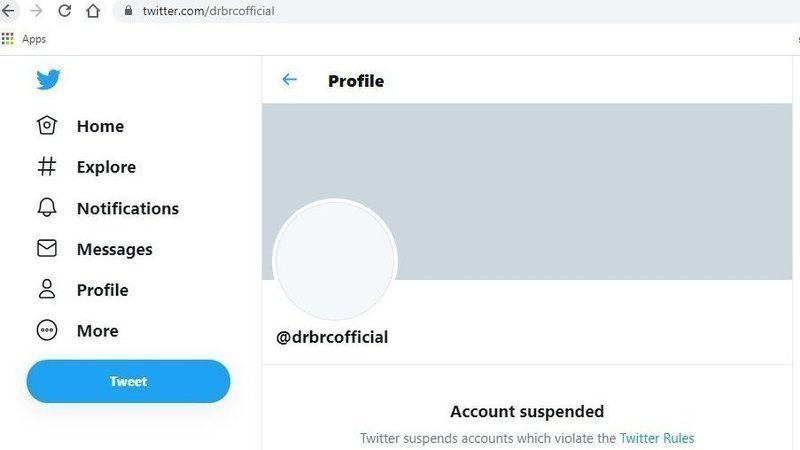Reload the page in the browser

tap(64, 11)
